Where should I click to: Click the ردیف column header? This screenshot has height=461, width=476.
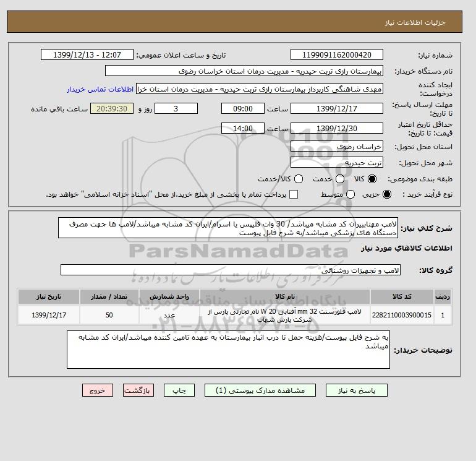(443, 296)
